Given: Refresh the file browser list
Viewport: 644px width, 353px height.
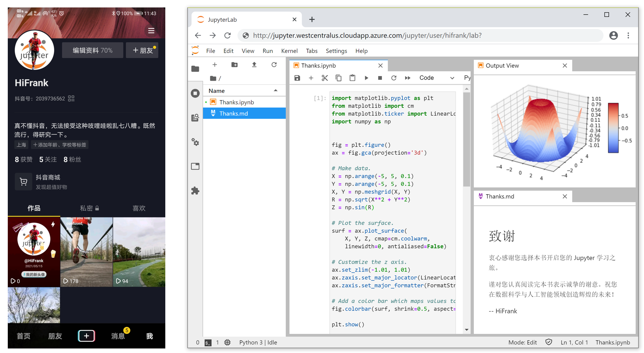Looking at the screenshot, I should pos(274,65).
